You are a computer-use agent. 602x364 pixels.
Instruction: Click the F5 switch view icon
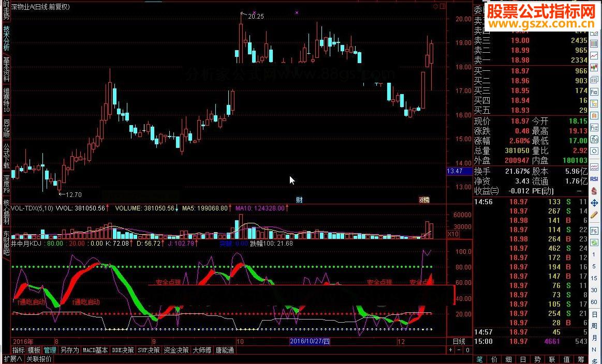[x=594, y=231]
